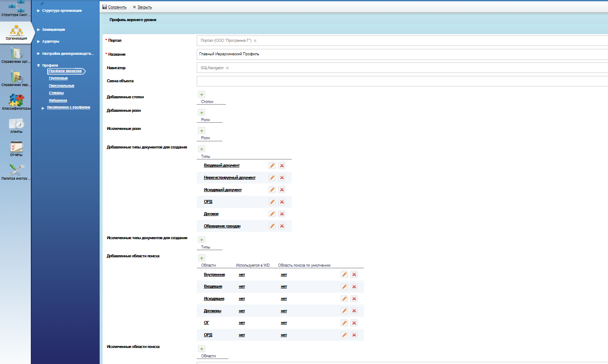Viewport: 608px width, 364px height.
Task: Remove the Портал ООО Программа-Т tag
Action: pos(255,41)
